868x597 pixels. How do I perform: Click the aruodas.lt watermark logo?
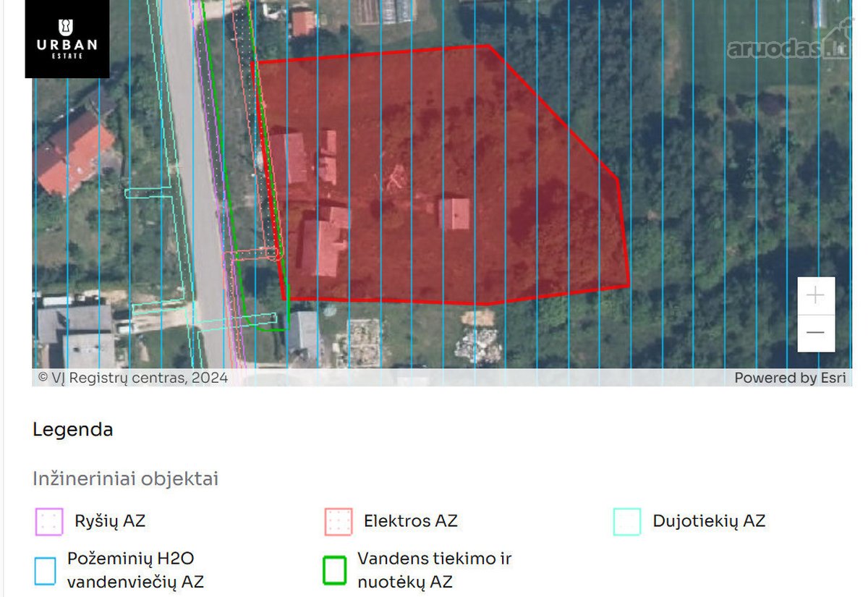click(787, 46)
